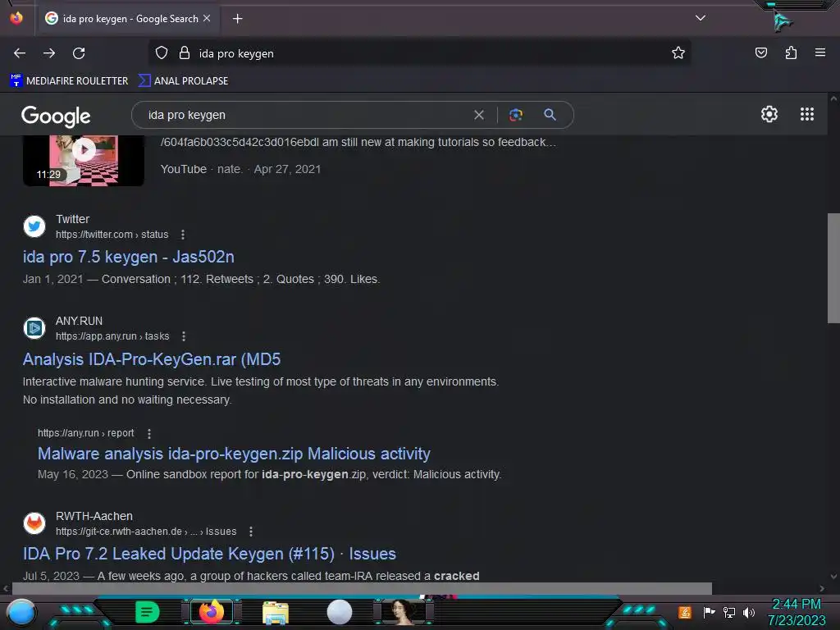Click the RWTH-Aachen GitLab favicon
The image size is (840, 630).
click(34, 523)
